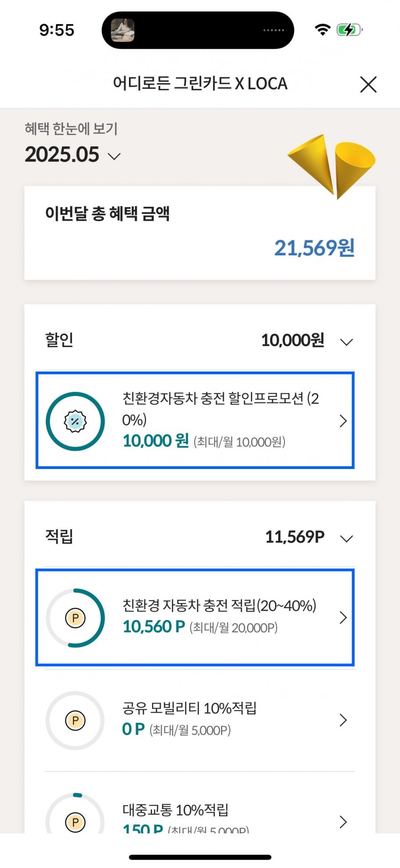Open 친환경 자동차 충전 적립 details arrow

pos(343,618)
